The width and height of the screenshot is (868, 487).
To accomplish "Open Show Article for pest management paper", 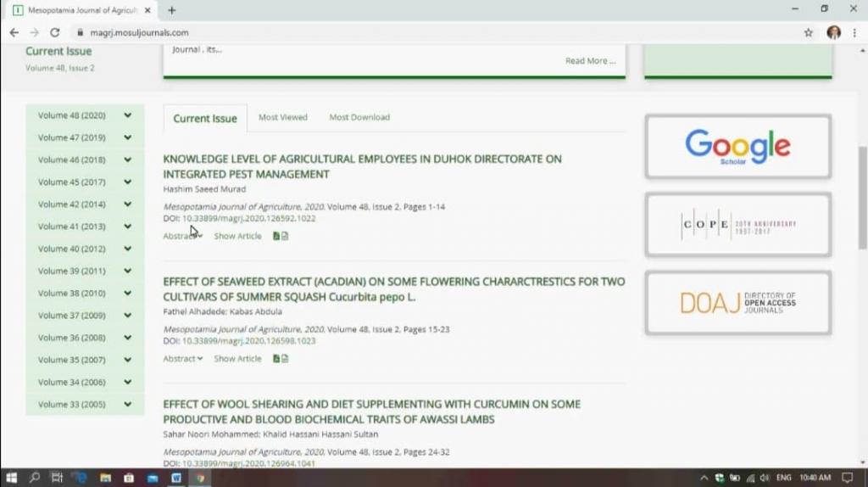I will coord(237,236).
